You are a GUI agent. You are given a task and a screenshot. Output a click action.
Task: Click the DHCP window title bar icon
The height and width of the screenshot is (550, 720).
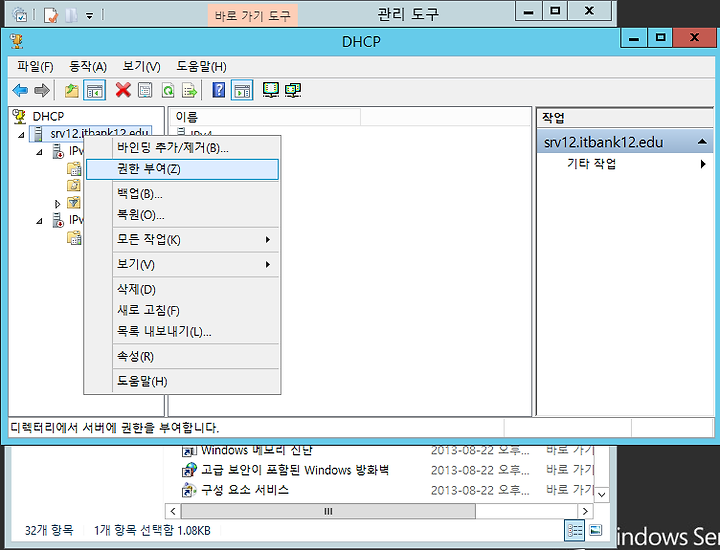pyautogui.click(x=17, y=41)
